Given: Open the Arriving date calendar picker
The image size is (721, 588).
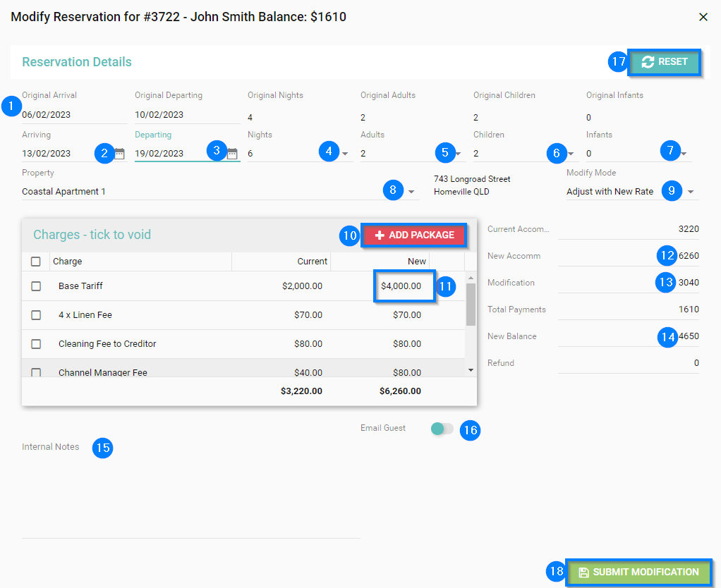Looking at the screenshot, I should coord(120,154).
